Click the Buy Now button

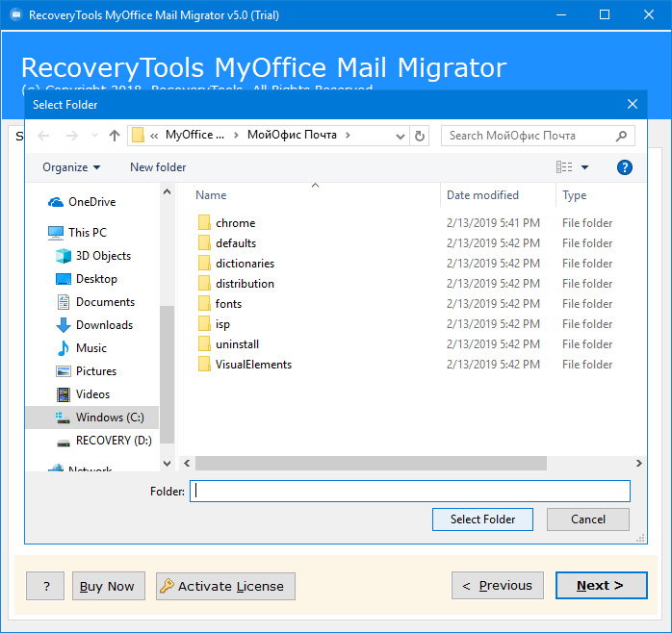click(109, 586)
